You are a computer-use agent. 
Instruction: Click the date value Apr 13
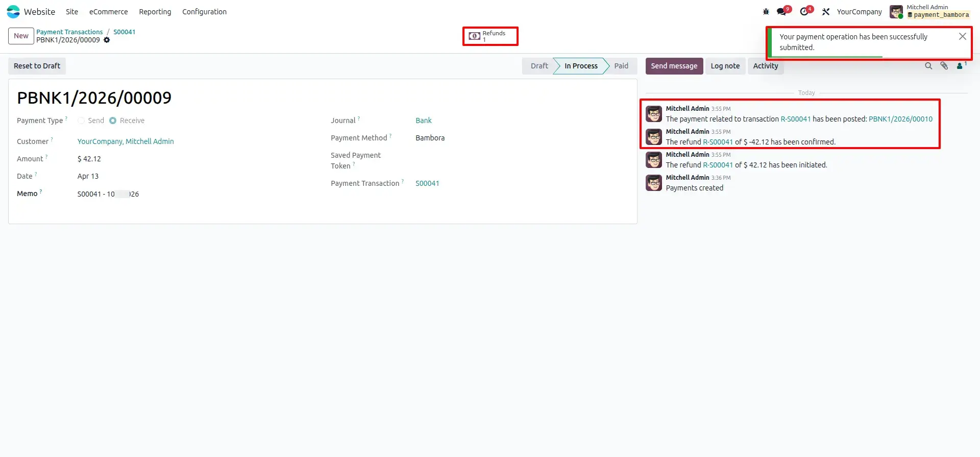point(88,176)
